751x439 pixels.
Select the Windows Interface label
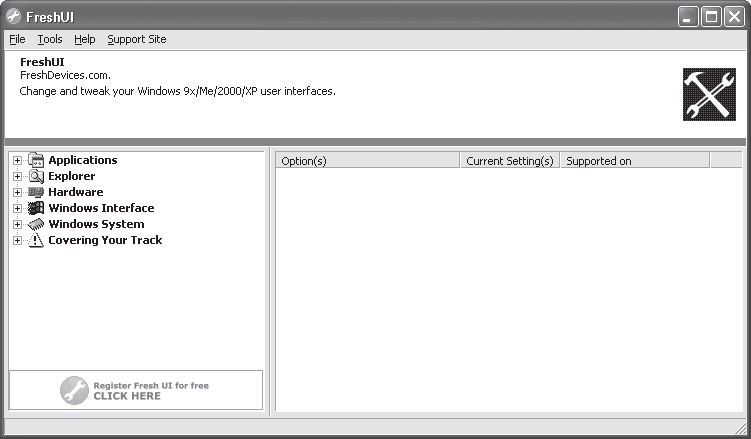[x=102, y=208]
